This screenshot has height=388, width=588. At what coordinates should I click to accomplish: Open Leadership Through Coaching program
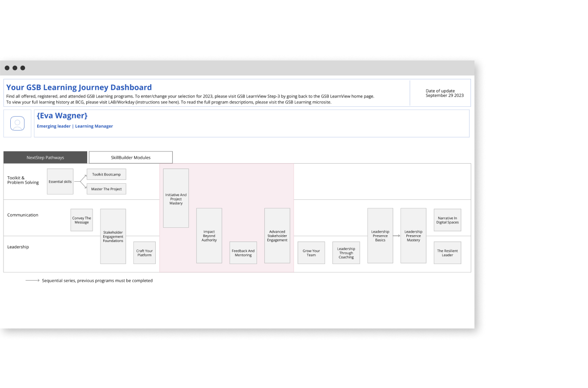click(346, 253)
